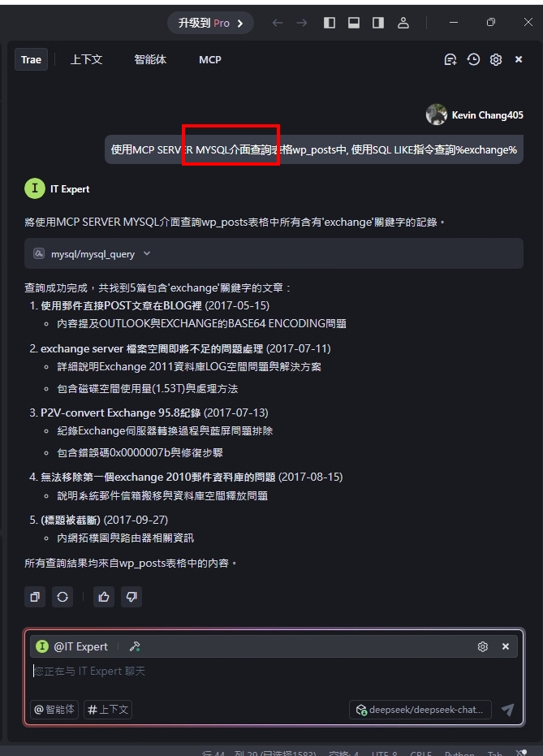The height and width of the screenshot is (756, 543).
Task: Click the #上下文 context button
Action: (108, 709)
